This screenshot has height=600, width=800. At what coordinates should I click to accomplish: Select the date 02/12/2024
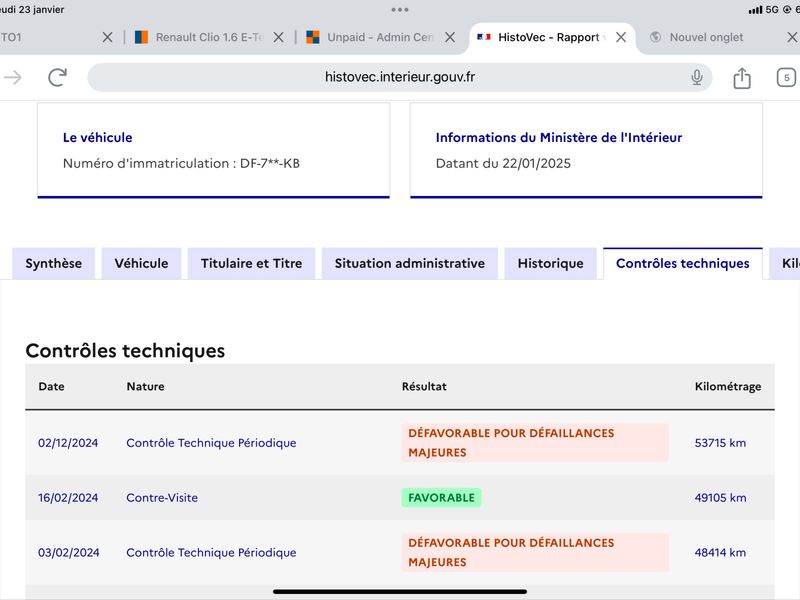68,443
